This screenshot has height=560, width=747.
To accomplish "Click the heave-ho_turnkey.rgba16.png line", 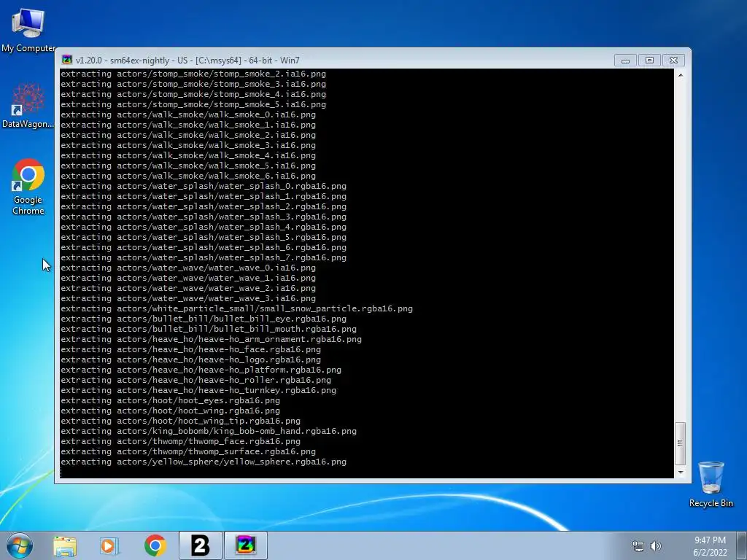I will (x=198, y=391).
